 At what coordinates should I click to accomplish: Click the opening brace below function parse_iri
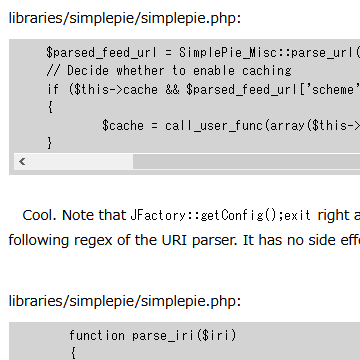(73, 353)
